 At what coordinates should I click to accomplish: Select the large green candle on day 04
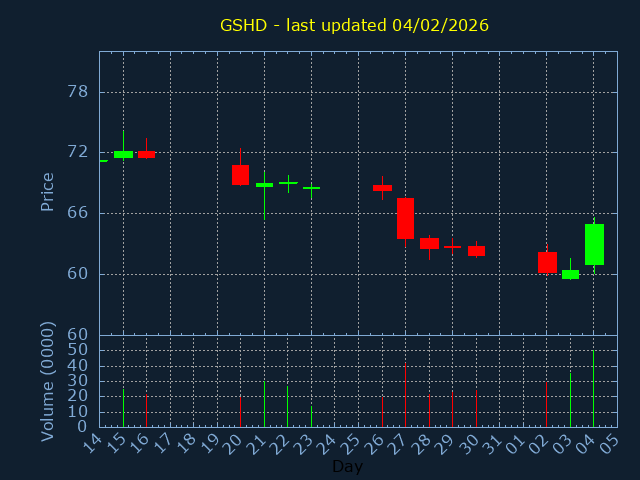tap(594, 244)
